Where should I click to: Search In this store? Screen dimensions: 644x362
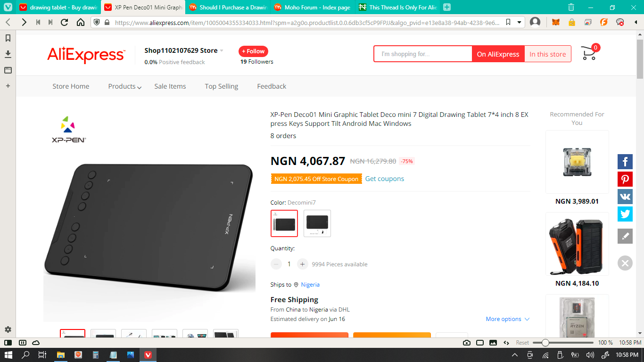click(547, 54)
